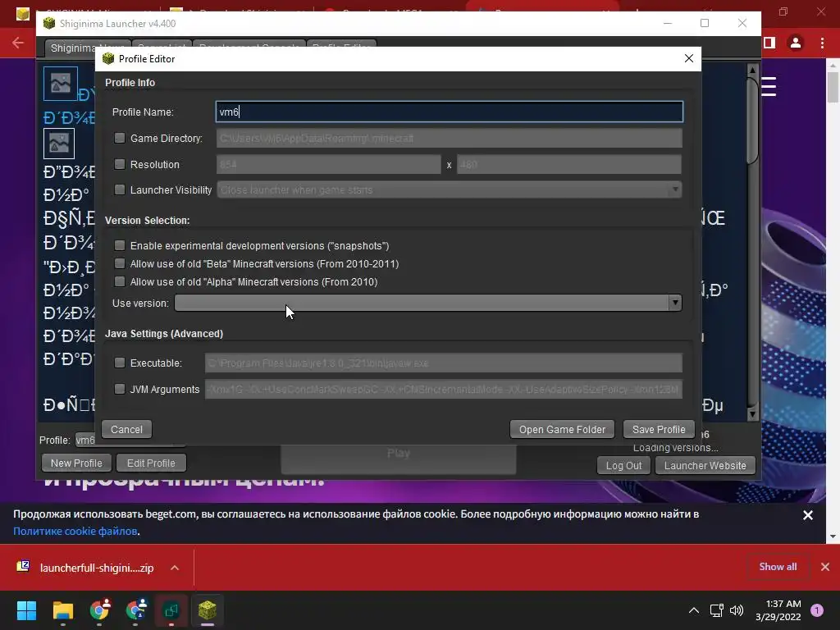Open the Use version dropdown
840x630 pixels.
click(428, 303)
